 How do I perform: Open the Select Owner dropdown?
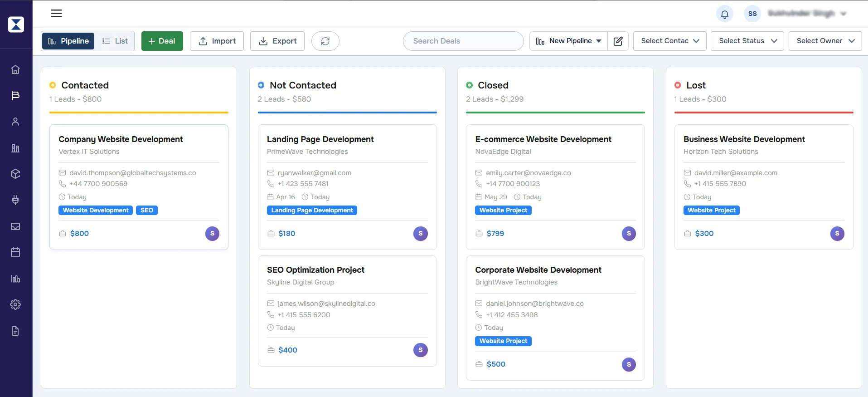[825, 41]
